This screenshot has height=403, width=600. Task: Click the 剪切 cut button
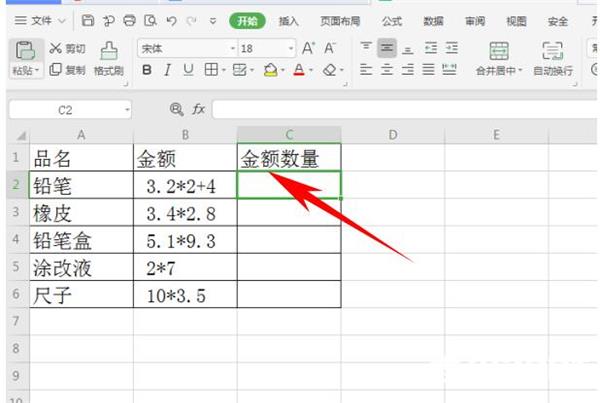tap(67, 49)
